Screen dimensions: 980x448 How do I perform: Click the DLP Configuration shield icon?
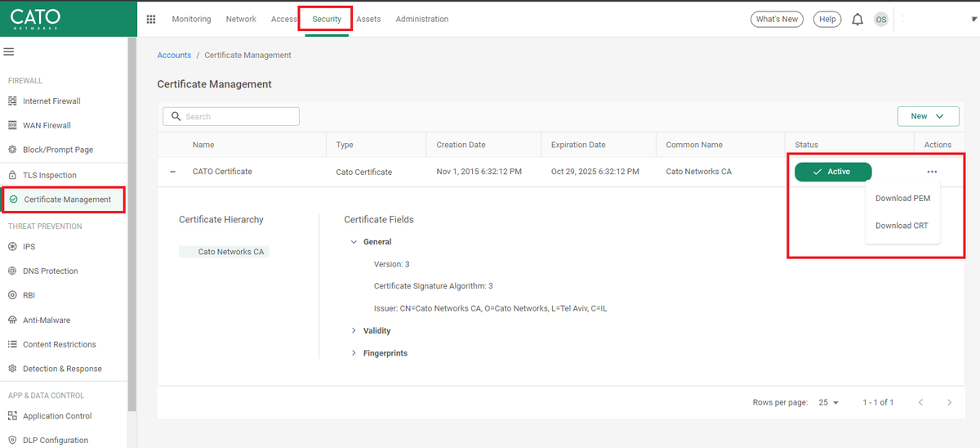point(12,440)
